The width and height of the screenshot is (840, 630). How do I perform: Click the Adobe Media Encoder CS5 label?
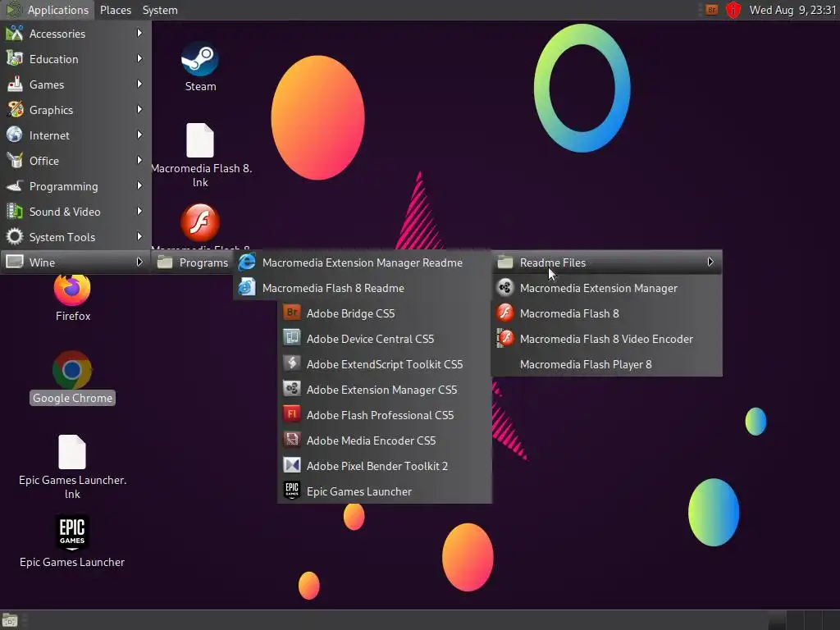372,441
